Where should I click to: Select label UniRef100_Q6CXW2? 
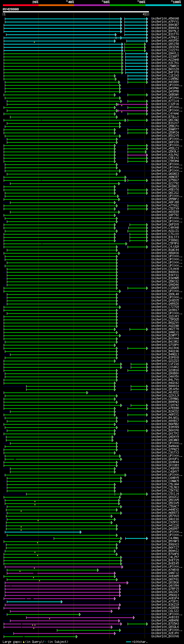click(165, 120)
